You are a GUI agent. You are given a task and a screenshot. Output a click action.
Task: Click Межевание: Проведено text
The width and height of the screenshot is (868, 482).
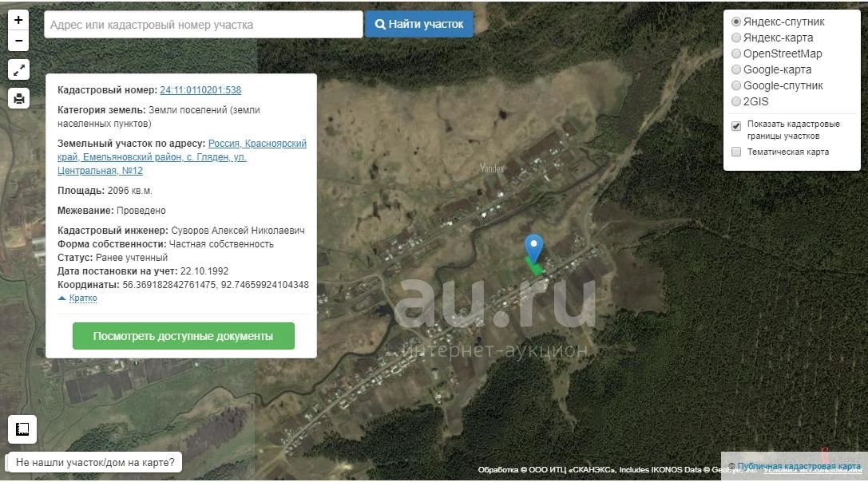click(x=111, y=211)
